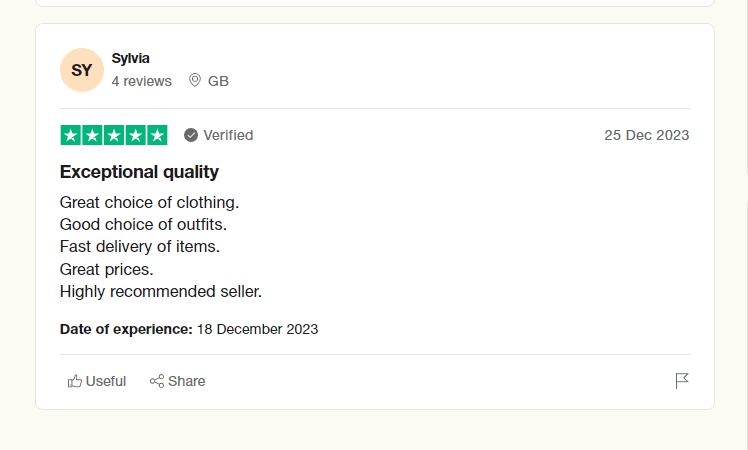
Task: Click the Verified checkmark badge
Action: (x=191, y=135)
